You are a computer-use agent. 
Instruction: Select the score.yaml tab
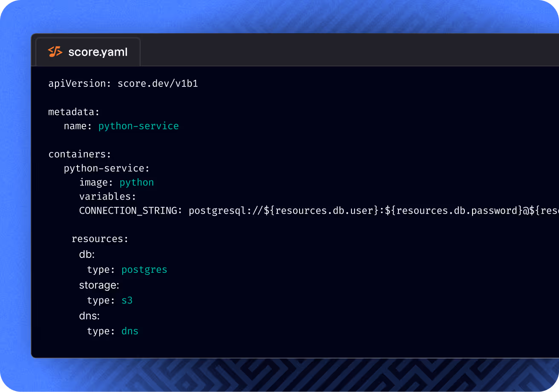pyautogui.click(x=88, y=52)
